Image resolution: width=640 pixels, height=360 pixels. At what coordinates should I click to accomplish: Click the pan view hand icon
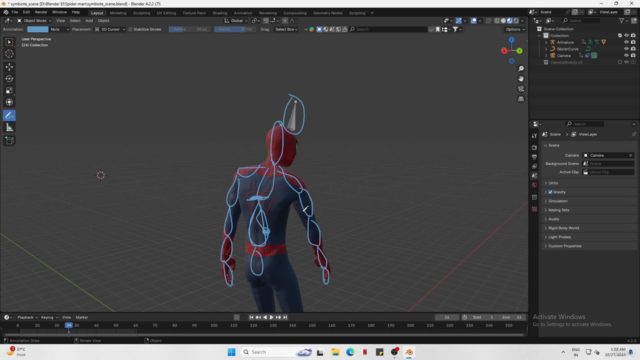[x=521, y=79]
